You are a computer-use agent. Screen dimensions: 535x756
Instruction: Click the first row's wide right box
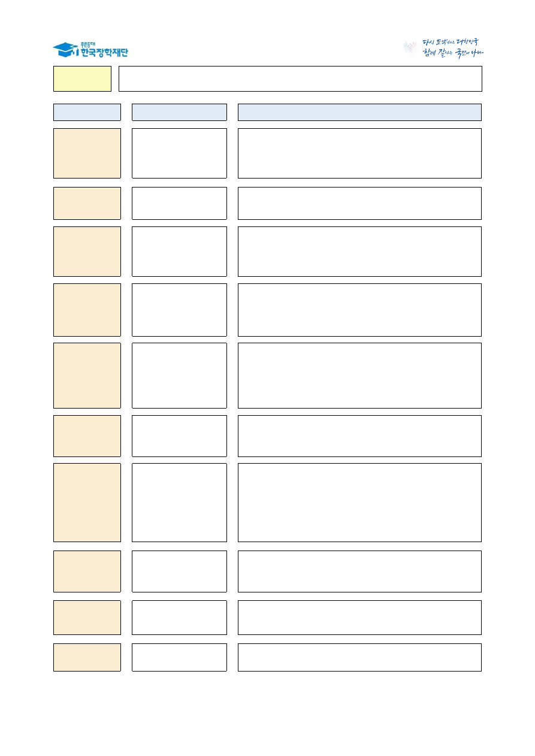point(359,153)
